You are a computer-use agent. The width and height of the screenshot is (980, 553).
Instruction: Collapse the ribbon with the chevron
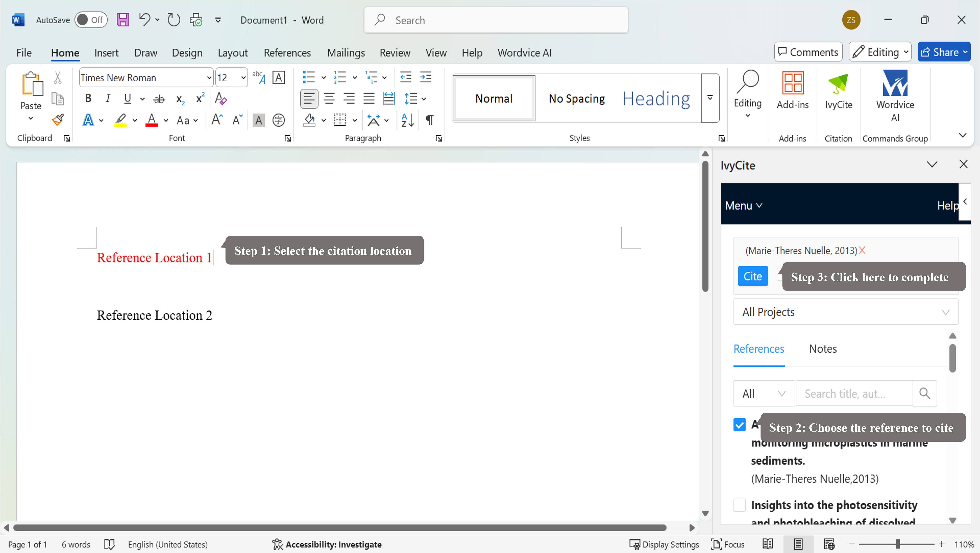coord(963,135)
